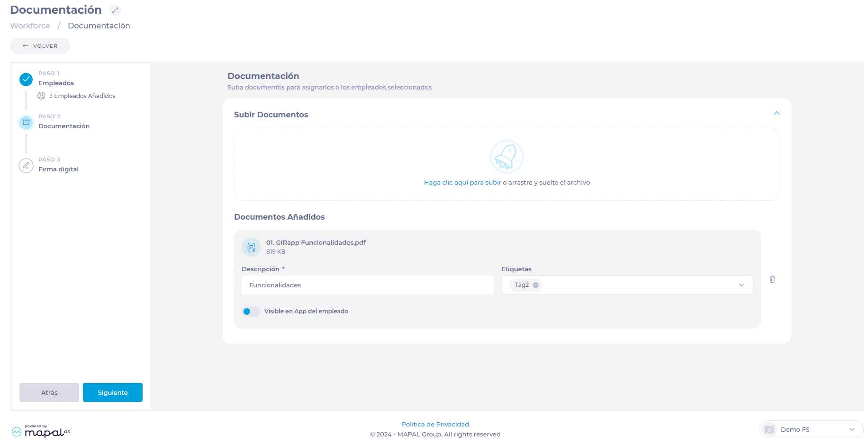The width and height of the screenshot is (868, 444).
Task: Open the Demo FS account dropdown
Action: pos(812,429)
